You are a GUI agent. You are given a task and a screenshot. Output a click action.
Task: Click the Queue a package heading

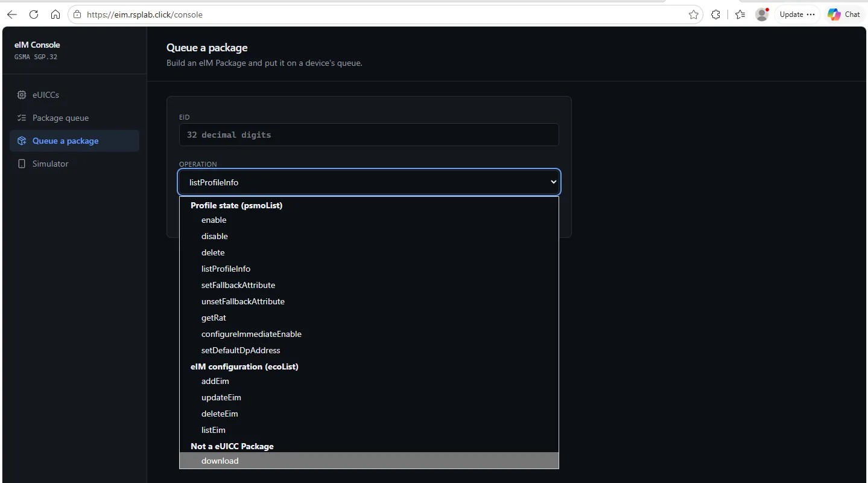(207, 48)
